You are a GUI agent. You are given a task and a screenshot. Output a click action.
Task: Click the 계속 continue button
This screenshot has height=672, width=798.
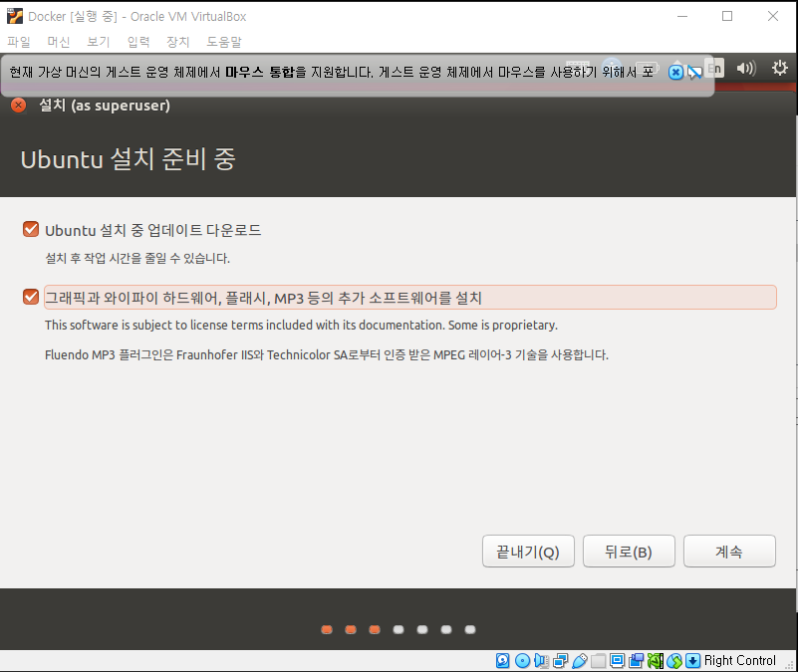coord(729,551)
